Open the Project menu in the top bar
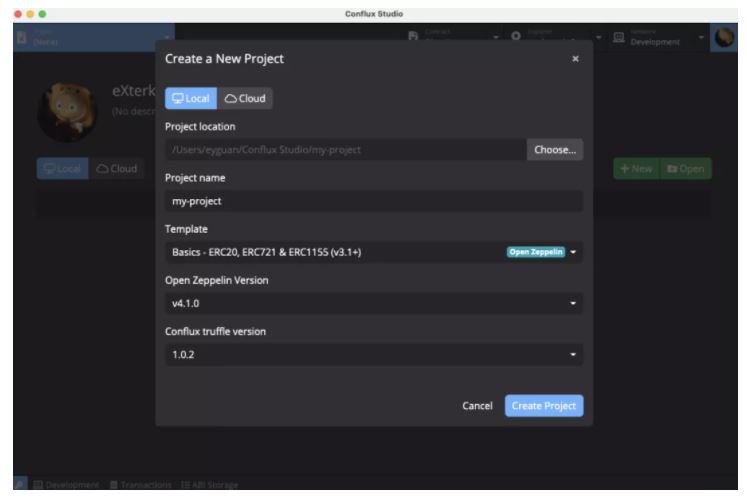The width and height of the screenshot is (747, 499). pos(94,37)
